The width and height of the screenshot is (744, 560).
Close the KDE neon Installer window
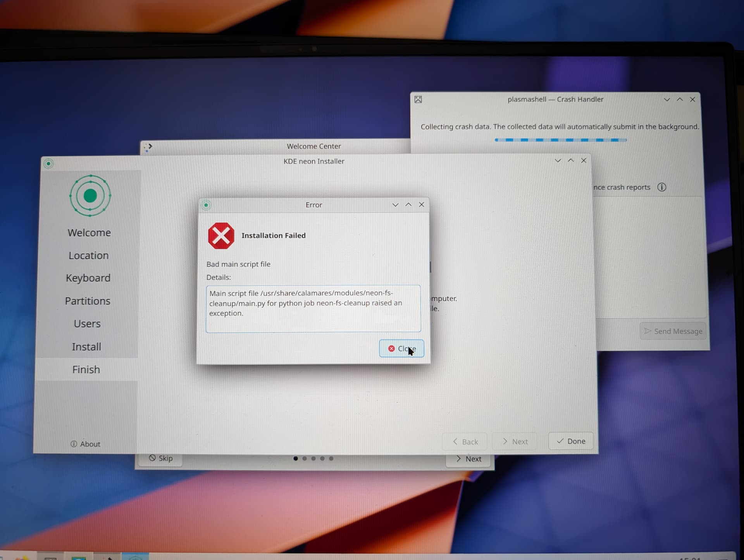pyautogui.click(x=584, y=160)
